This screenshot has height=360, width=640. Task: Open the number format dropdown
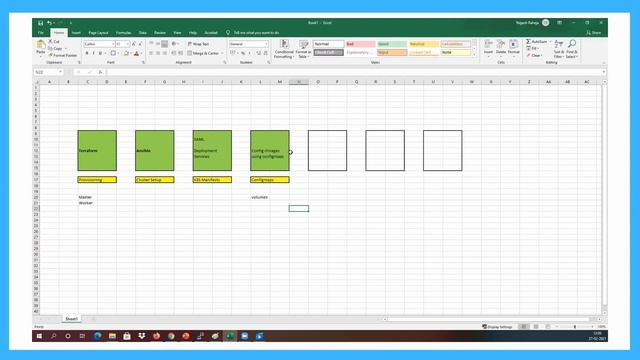pos(267,44)
